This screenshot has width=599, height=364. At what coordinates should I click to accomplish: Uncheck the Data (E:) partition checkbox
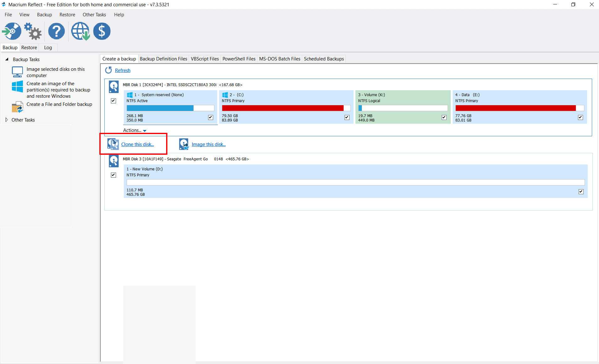pyautogui.click(x=581, y=117)
